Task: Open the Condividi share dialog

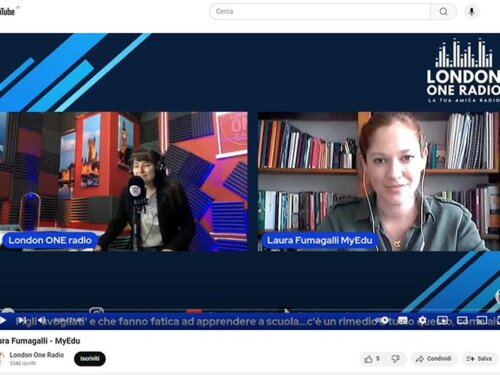Action: coord(434,359)
